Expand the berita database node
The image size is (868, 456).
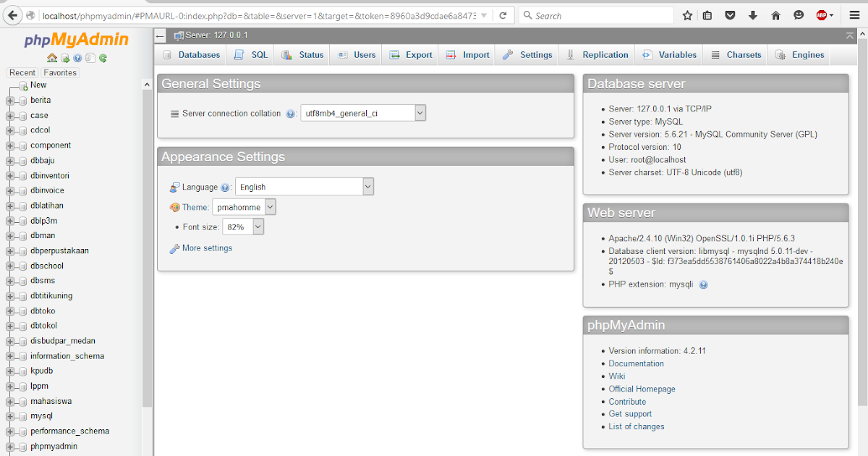(10, 101)
